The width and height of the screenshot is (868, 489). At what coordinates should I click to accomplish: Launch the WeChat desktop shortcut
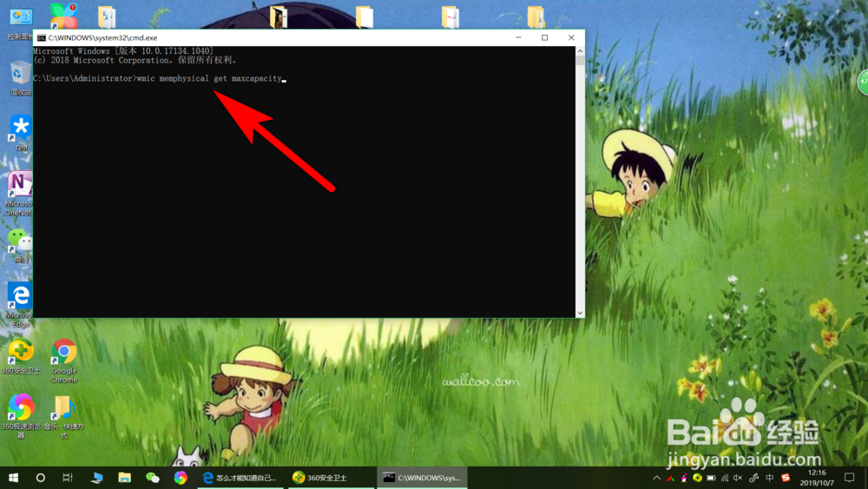coord(21,245)
